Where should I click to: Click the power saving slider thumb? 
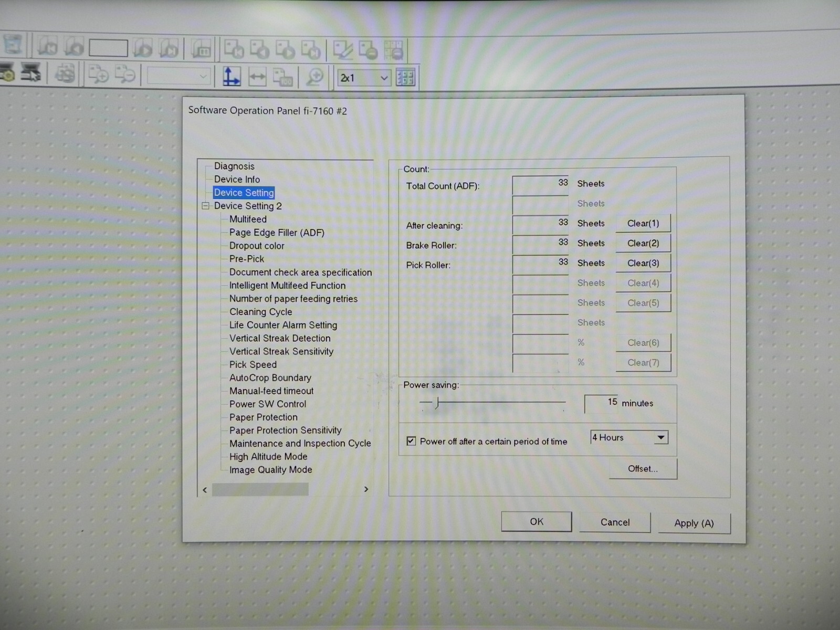437,403
